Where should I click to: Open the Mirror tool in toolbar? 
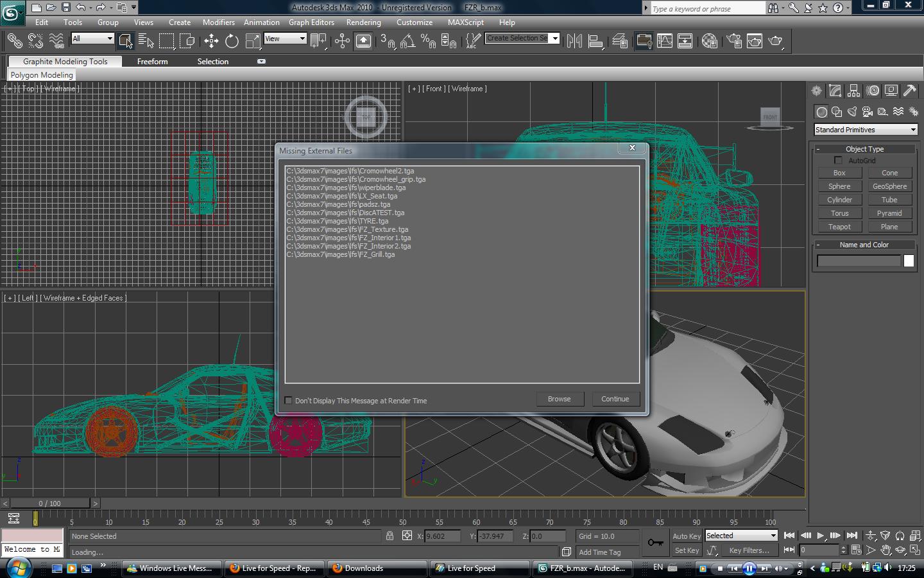[574, 41]
